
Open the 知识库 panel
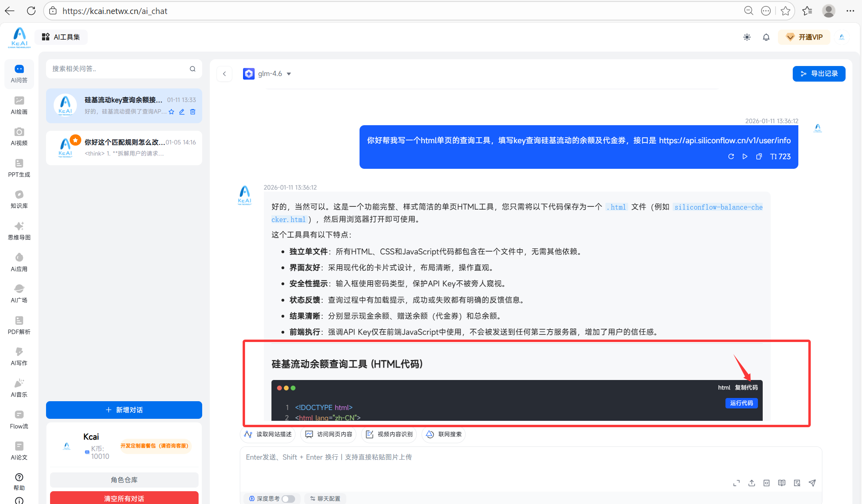[x=19, y=199]
